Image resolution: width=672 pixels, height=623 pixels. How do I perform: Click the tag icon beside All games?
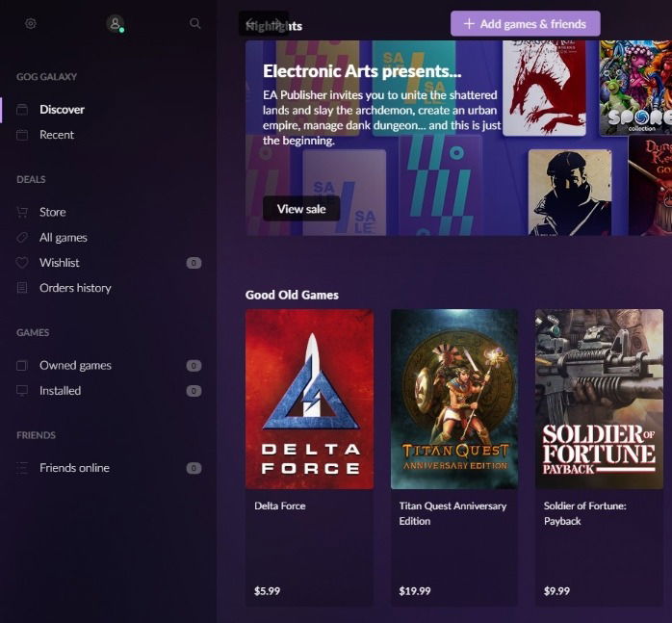coord(22,238)
